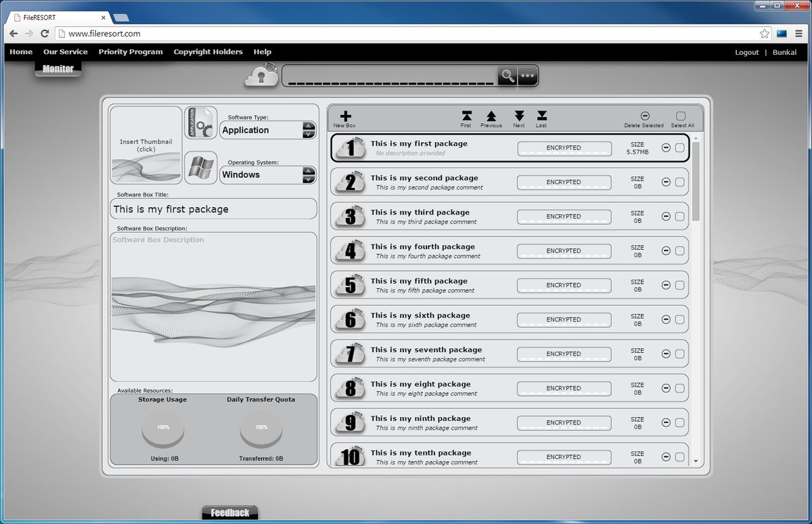Create a new box with the plus icon
Viewport: 812px width, 524px height.
(x=344, y=115)
